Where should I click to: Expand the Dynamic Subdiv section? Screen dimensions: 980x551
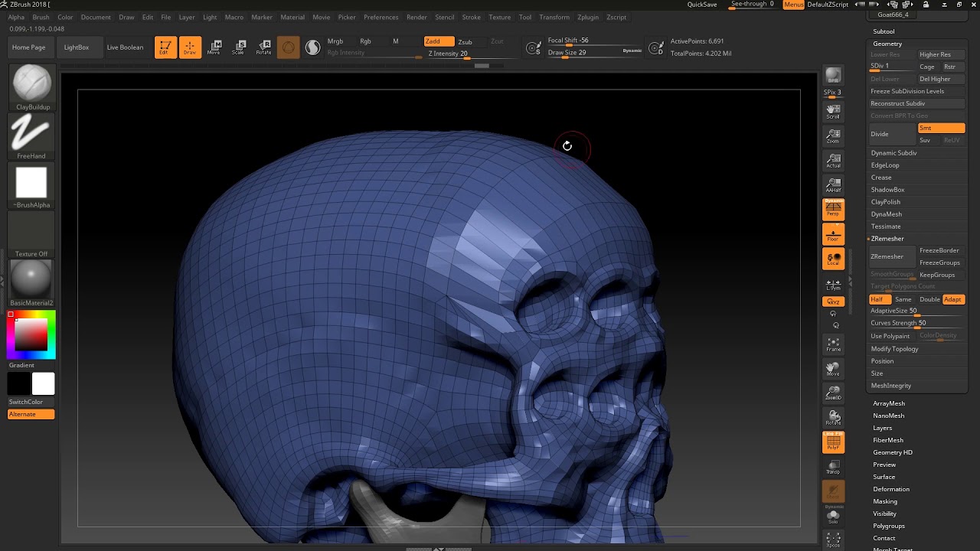pos(893,153)
